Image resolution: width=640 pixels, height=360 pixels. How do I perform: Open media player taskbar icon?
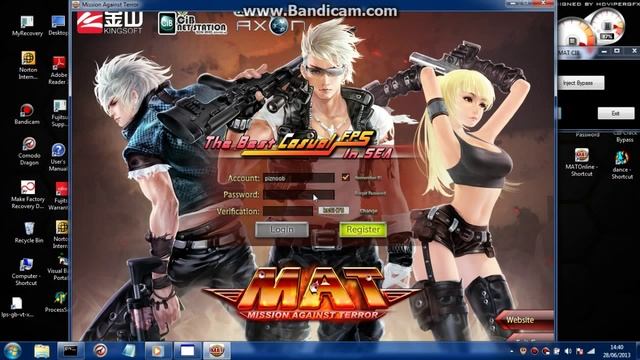click(157, 351)
